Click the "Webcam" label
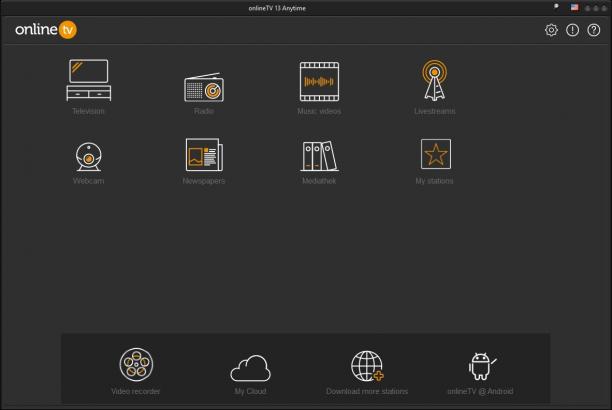This screenshot has width=612, height=410. click(89, 181)
